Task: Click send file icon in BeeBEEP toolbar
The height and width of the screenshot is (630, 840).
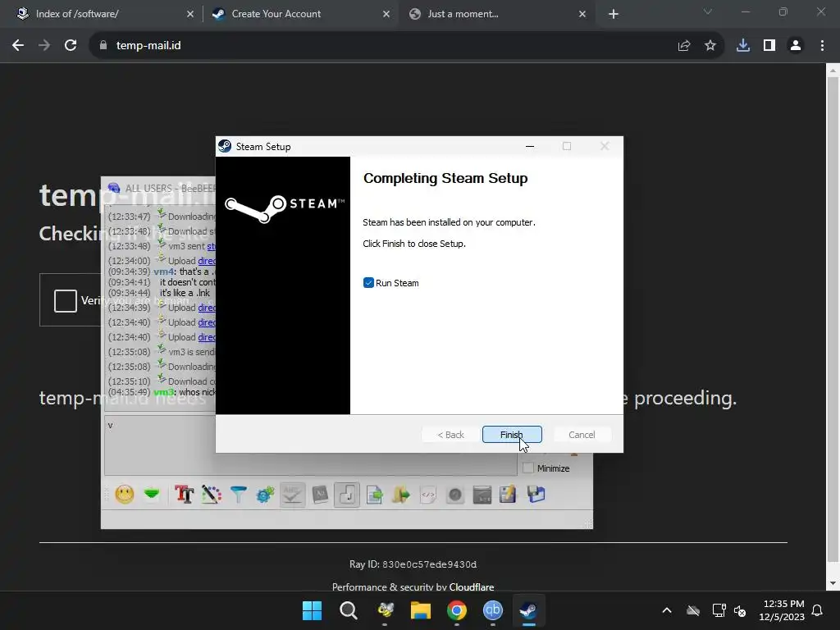Action: pyautogui.click(x=374, y=494)
